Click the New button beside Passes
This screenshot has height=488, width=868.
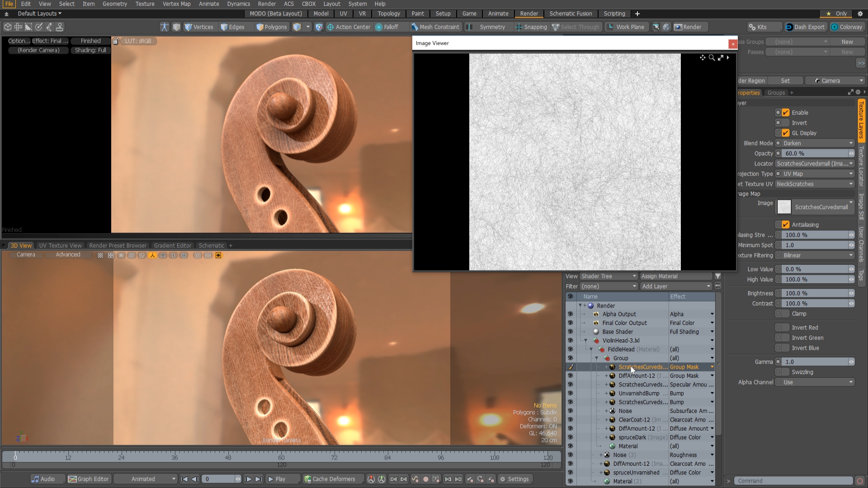[x=848, y=52]
